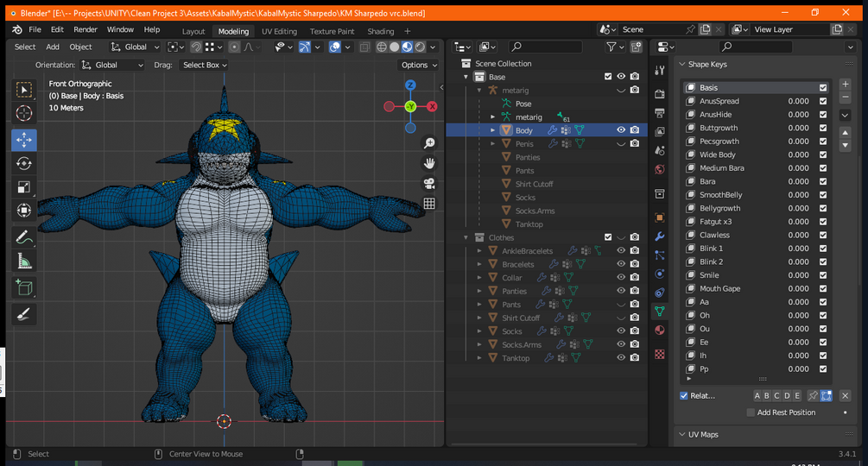Toggle Clothes collection exclude checkbox

click(608, 237)
